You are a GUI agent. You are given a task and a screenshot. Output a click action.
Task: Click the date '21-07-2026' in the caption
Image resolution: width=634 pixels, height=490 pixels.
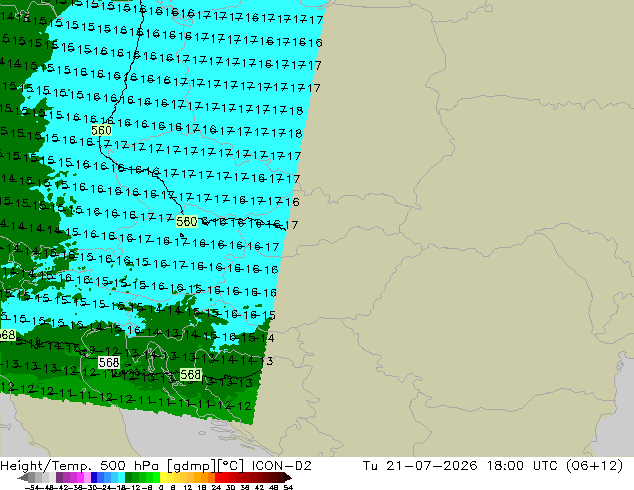coord(431,466)
